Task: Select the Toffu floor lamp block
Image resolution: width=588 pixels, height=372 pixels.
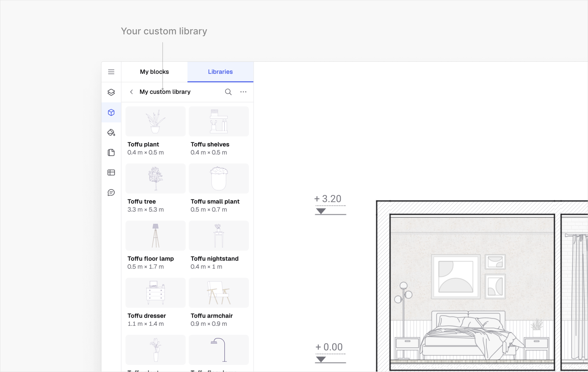Action: coord(155,236)
